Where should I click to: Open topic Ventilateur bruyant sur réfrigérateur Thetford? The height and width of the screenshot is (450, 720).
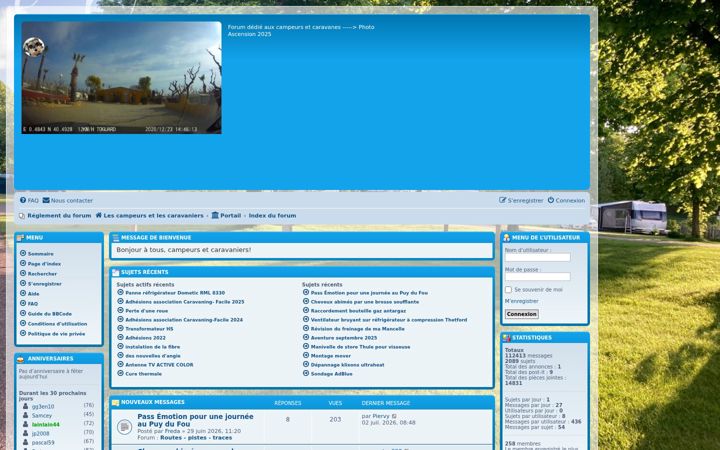point(389,320)
